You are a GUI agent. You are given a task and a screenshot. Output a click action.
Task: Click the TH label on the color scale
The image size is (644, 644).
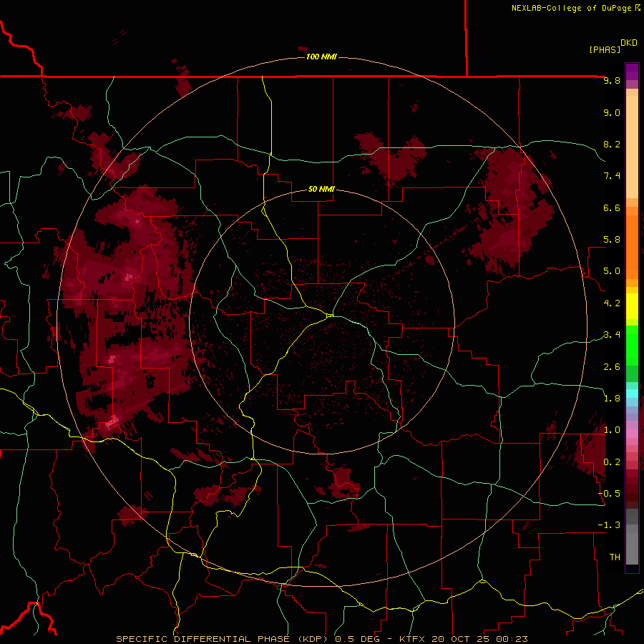(615, 557)
